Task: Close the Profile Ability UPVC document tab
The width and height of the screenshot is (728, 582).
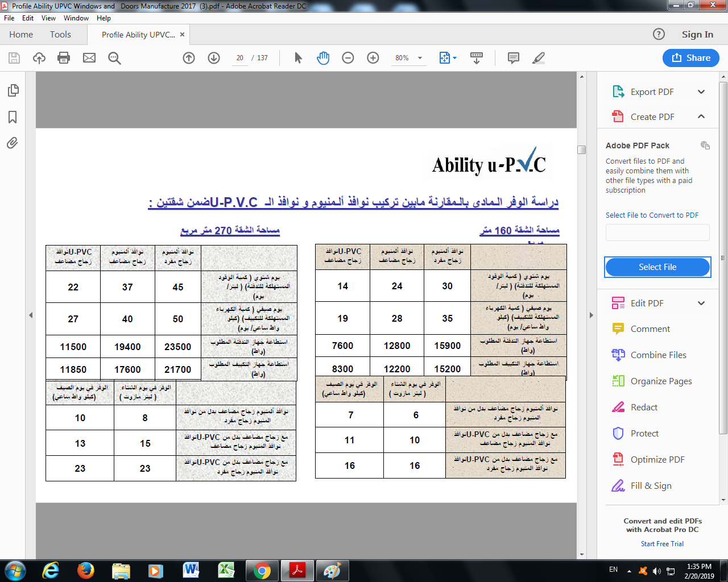Action: click(x=183, y=34)
